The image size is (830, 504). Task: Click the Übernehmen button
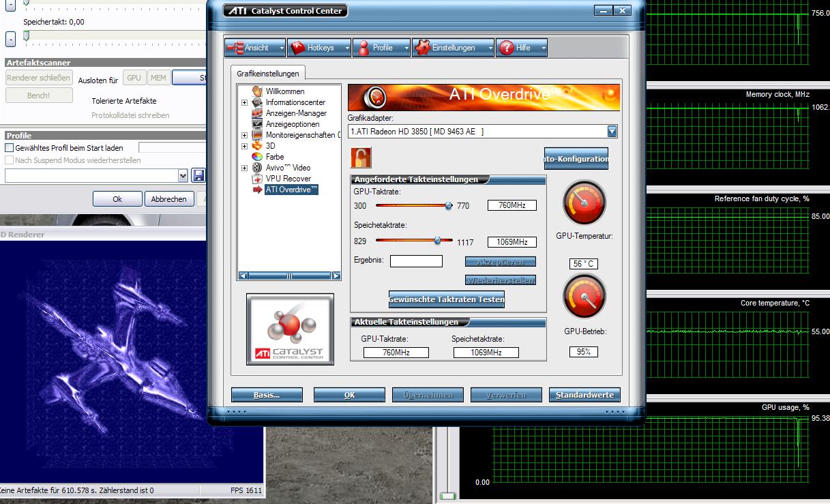coord(428,395)
